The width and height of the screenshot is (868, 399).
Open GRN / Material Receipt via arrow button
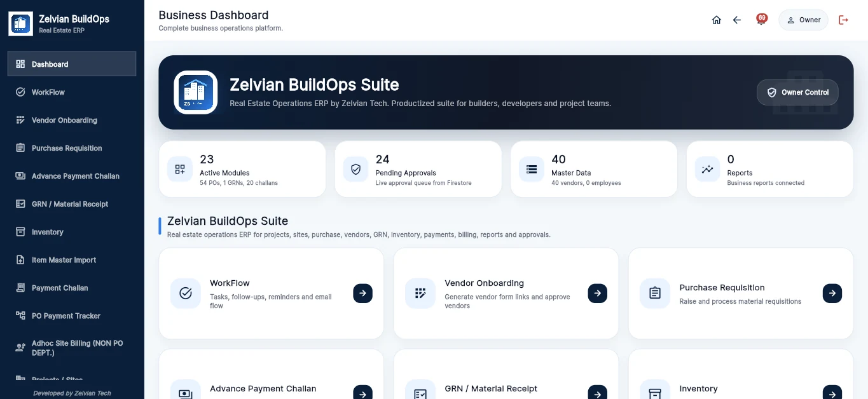tap(597, 393)
